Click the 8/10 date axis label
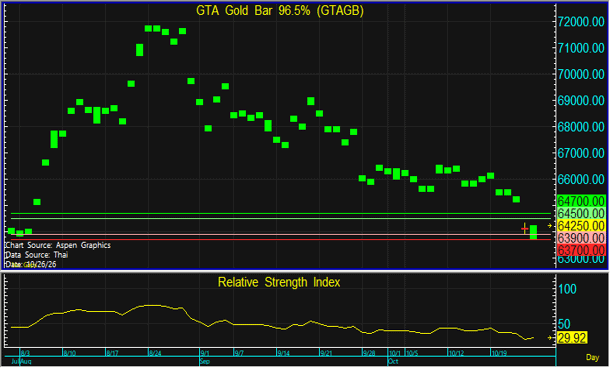Screen dimensions: 610x368 tap(70, 353)
